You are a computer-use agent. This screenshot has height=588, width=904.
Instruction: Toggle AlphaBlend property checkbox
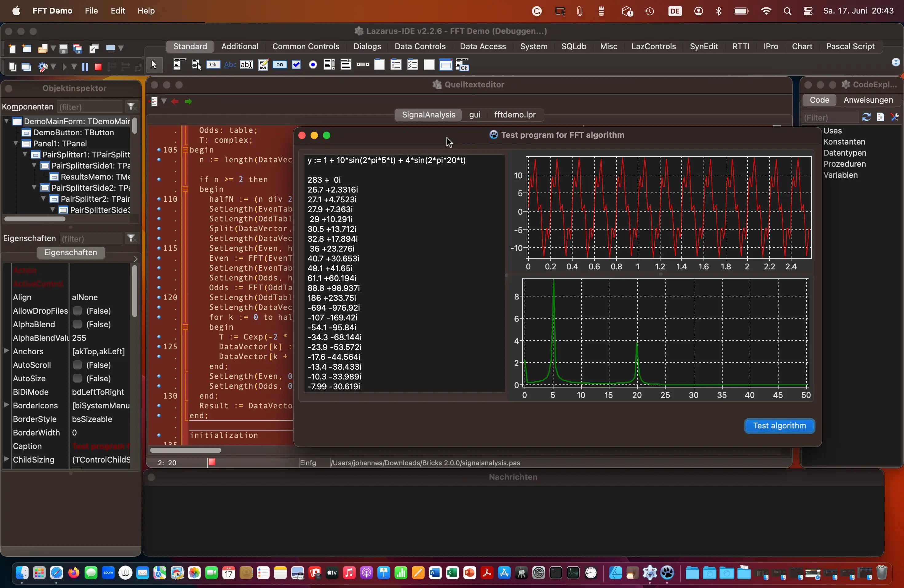coord(78,324)
